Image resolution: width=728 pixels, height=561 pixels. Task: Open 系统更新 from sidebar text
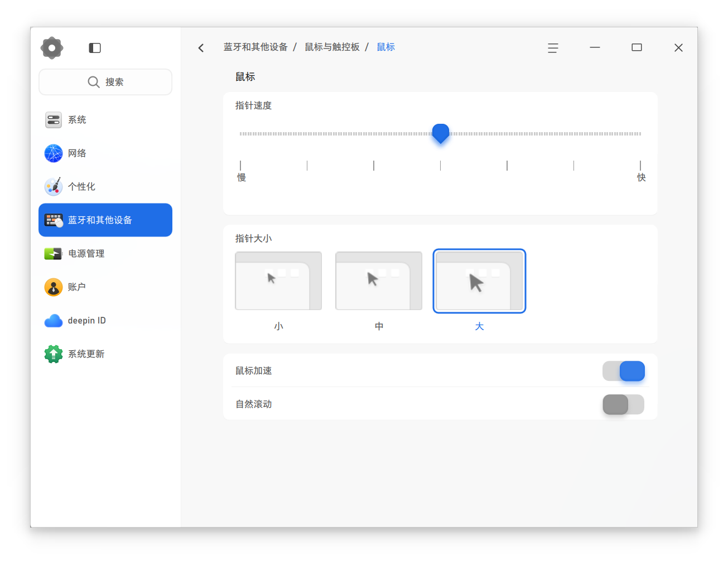(x=86, y=354)
